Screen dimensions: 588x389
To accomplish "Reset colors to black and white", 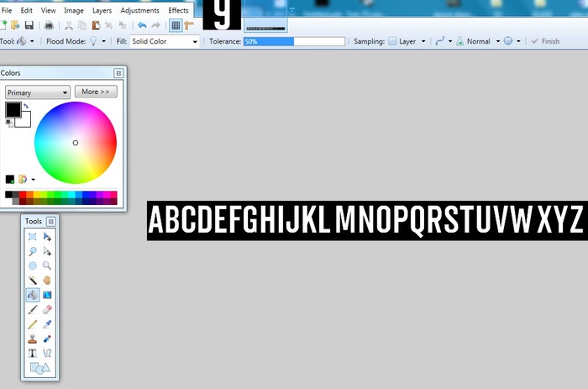I will click(x=8, y=123).
